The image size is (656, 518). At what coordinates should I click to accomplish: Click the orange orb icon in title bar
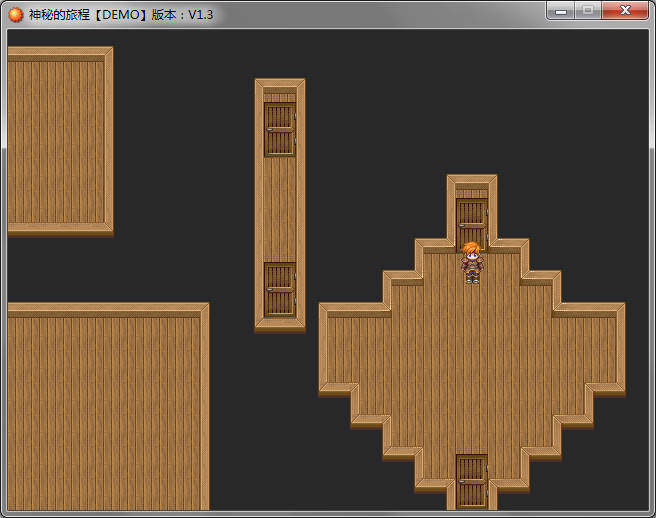click(16, 14)
